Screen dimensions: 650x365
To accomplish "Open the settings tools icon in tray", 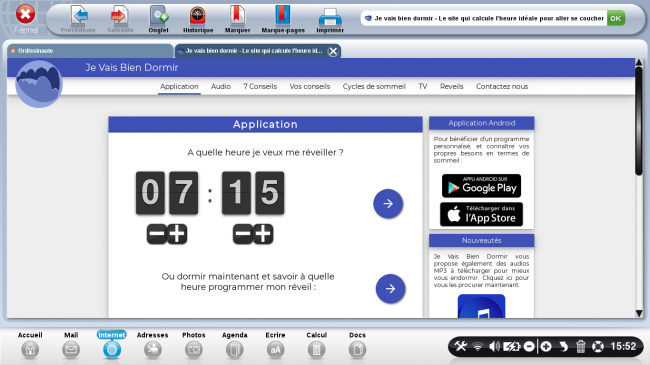I will 460,346.
